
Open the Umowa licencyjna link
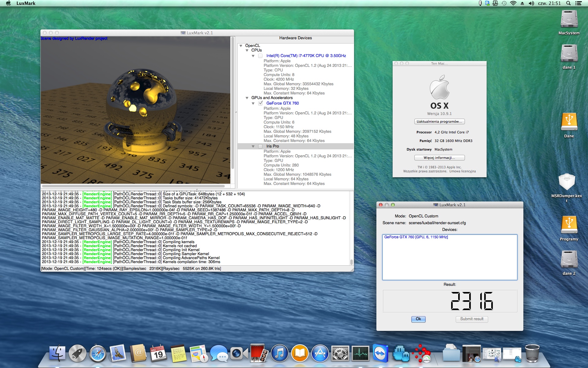click(462, 171)
